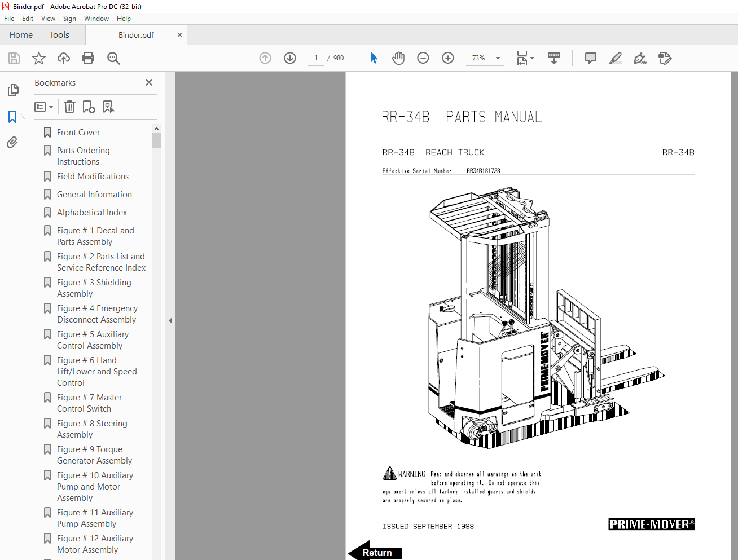Image resolution: width=738 pixels, height=560 pixels.
Task: Jump to Figure # 8 Steering Assembly
Action: pyautogui.click(x=92, y=429)
